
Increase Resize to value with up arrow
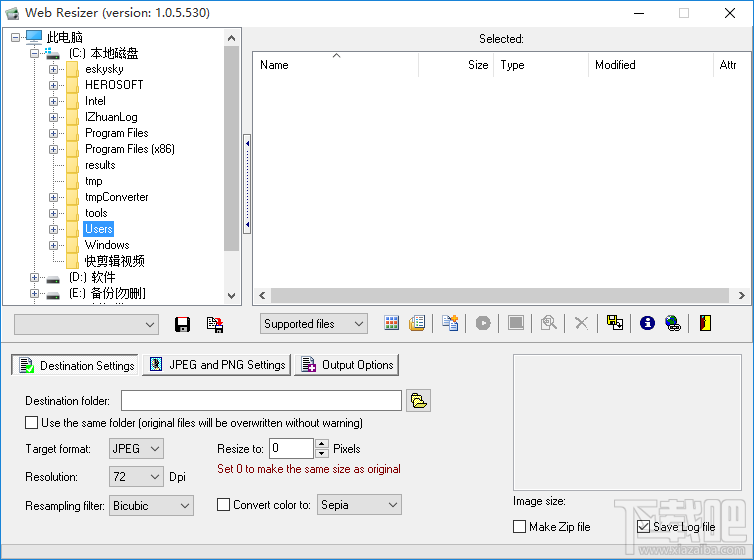[x=322, y=443]
